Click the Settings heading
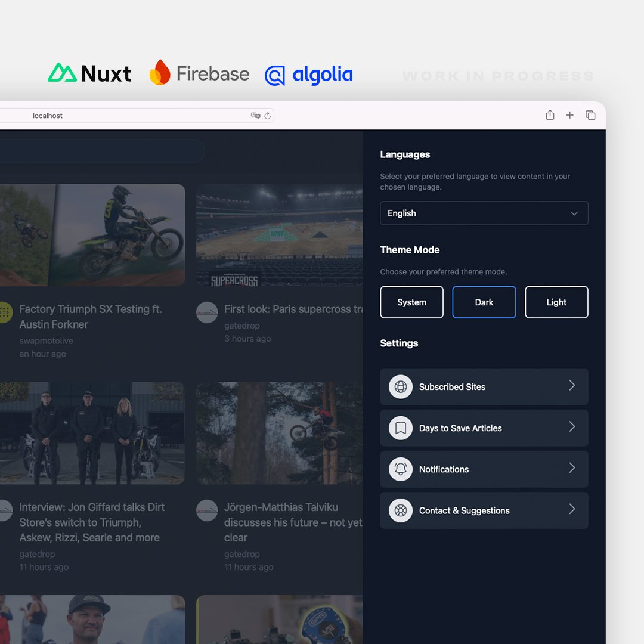644x644 pixels. 399,343
